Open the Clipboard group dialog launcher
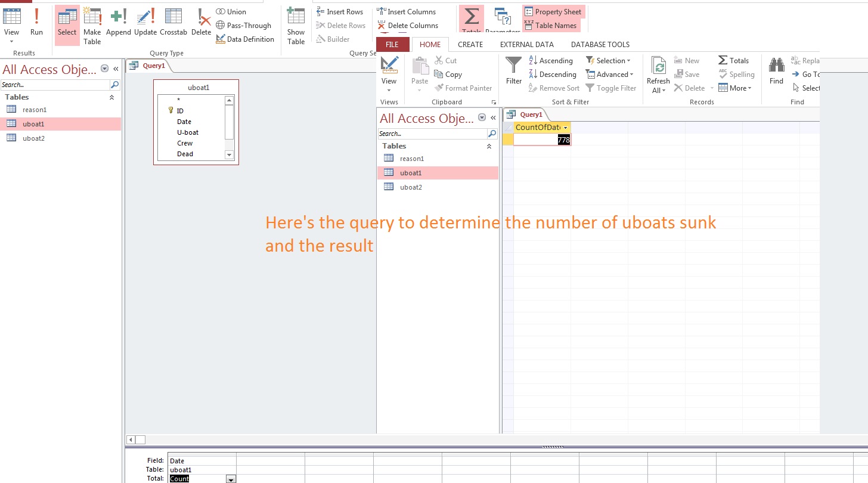This screenshot has width=868, height=483. click(494, 103)
